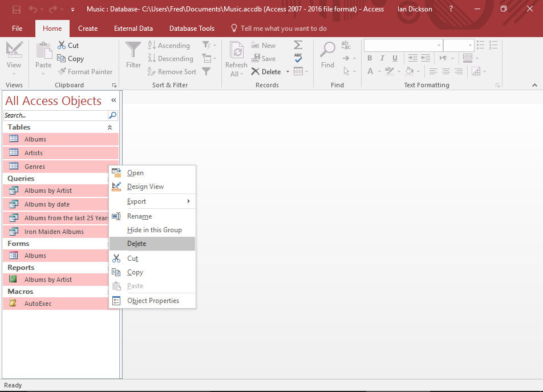
Task: Choose Copy in the context menu
Action: tap(152, 272)
